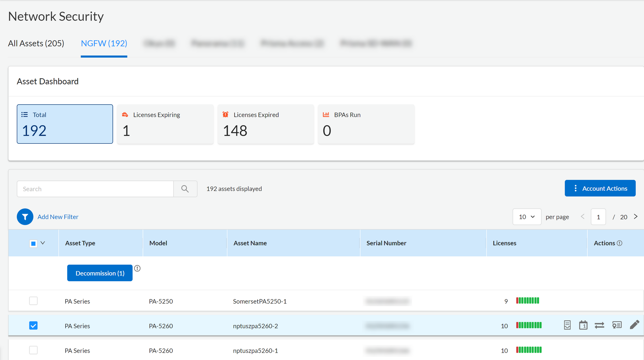The width and height of the screenshot is (644, 360).
Task: Go to next page with right arrow
Action: 635,217
